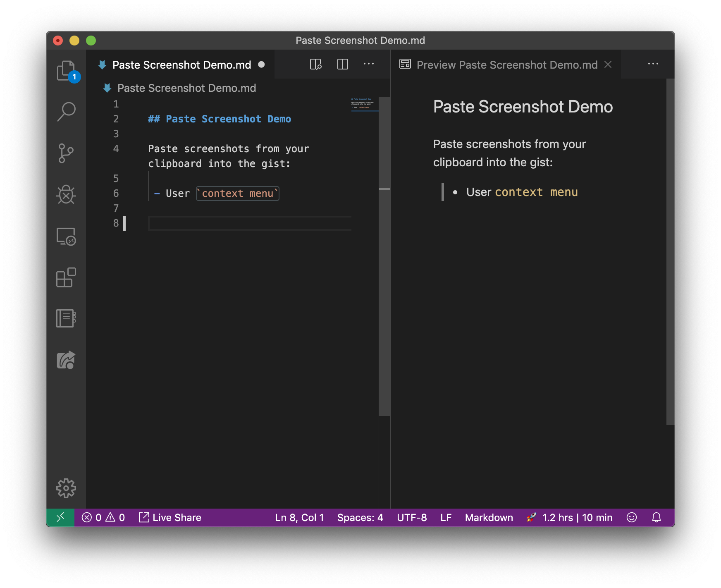Click the open preview to the side icon
Image resolution: width=721 pixels, height=588 pixels.
(x=316, y=65)
